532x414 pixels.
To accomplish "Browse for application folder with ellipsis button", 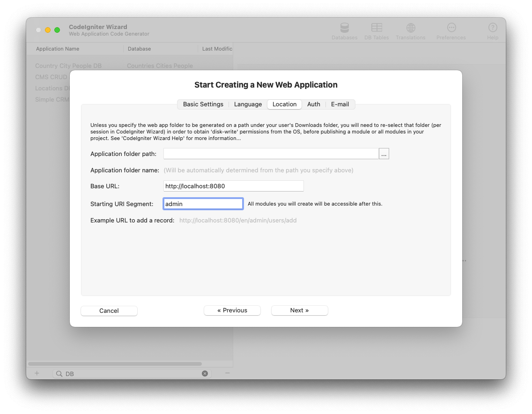I will click(x=384, y=154).
